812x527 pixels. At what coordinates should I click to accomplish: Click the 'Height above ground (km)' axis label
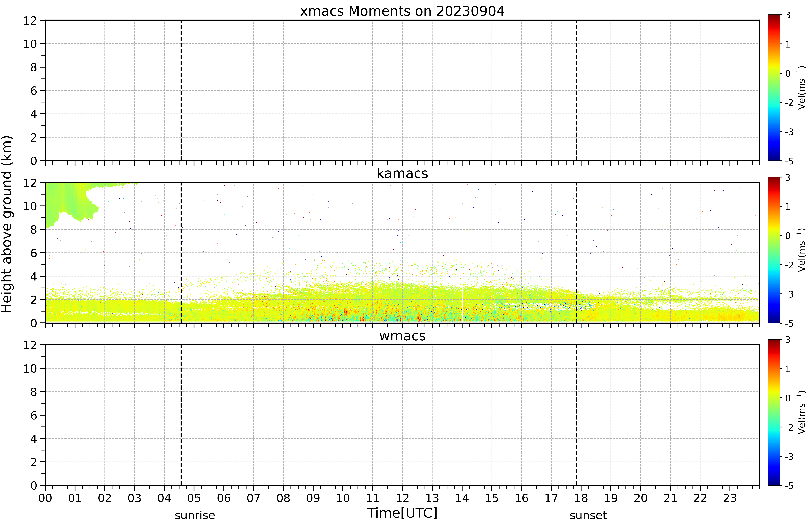(x=7, y=224)
